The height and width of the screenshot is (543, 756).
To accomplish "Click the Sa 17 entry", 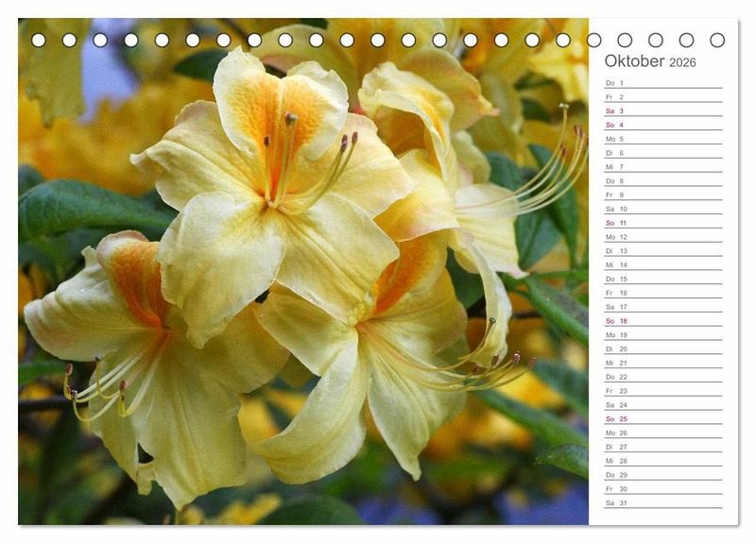I will tap(662, 307).
